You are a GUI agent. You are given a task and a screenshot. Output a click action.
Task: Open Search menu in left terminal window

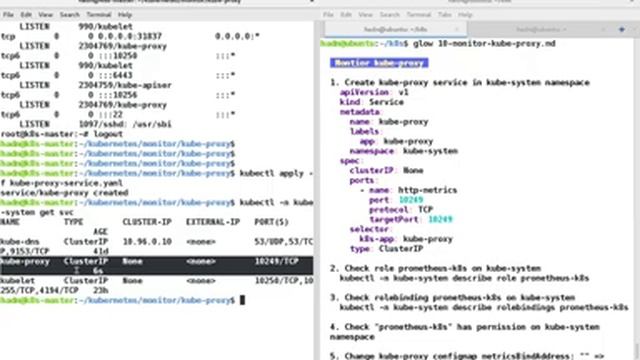[x=69, y=15]
